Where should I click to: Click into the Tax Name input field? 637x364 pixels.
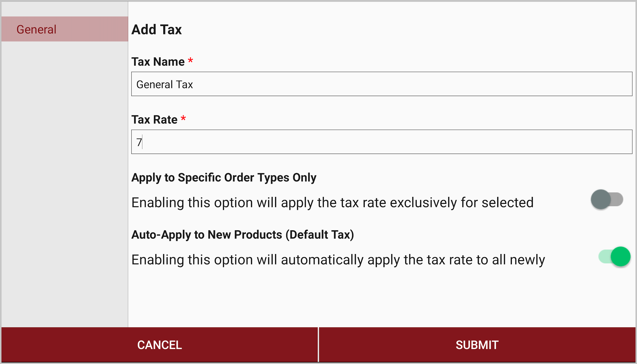point(382,84)
